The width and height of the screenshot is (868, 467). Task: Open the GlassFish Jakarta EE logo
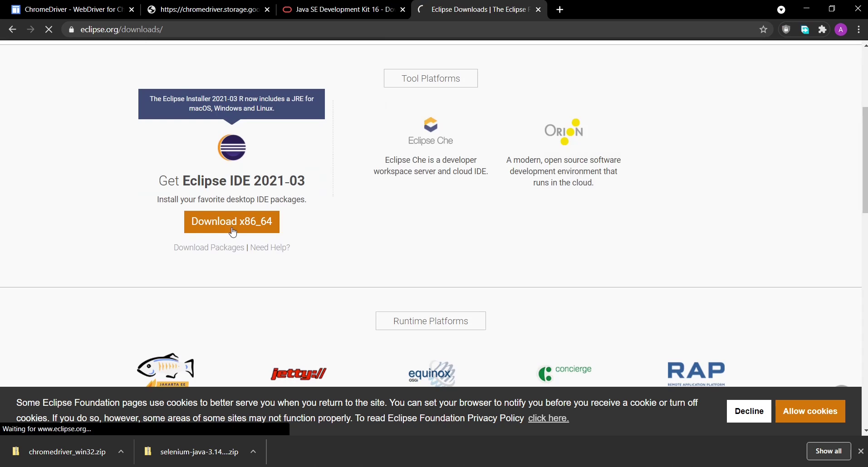click(x=166, y=370)
